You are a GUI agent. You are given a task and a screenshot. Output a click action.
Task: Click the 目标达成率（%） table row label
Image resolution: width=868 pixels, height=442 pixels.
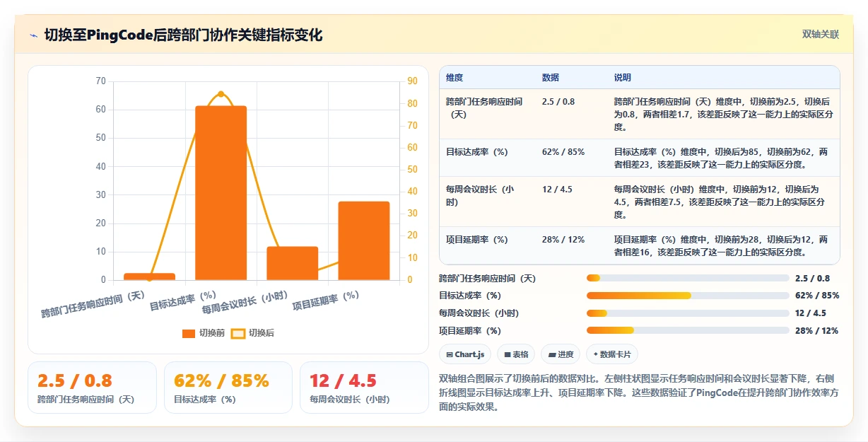pos(477,152)
